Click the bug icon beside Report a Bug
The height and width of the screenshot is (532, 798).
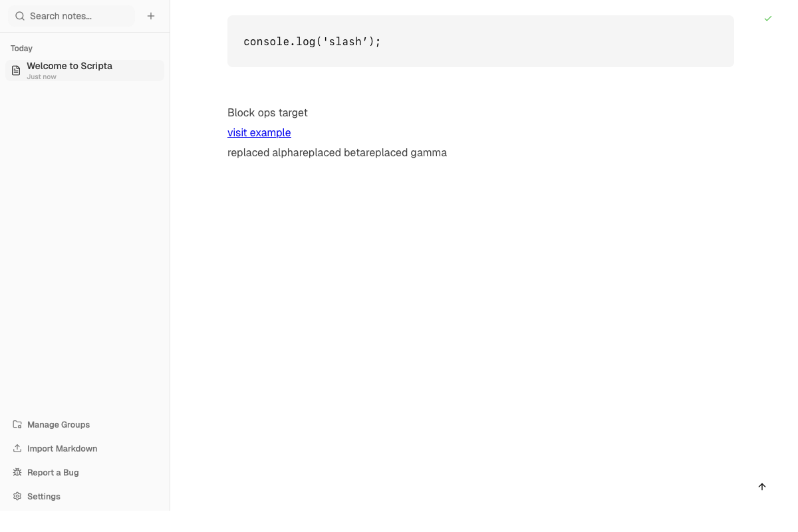click(x=16, y=472)
